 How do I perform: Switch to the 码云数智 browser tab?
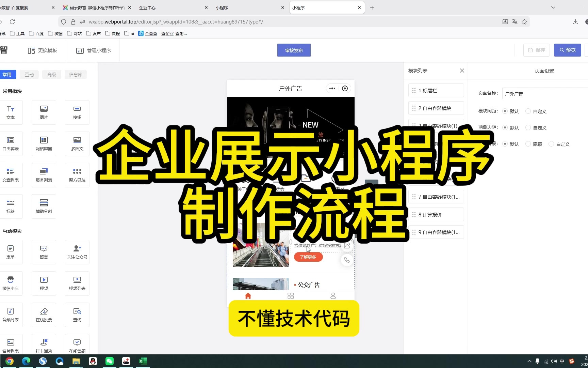96,7
